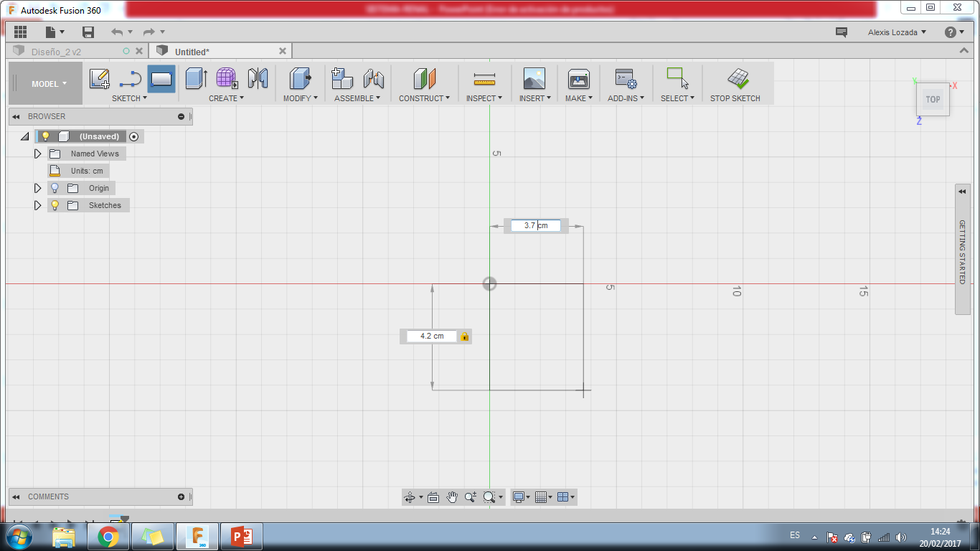Click the STOP SKETCH button label
The height and width of the screenshot is (551, 980).
pos(735,98)
